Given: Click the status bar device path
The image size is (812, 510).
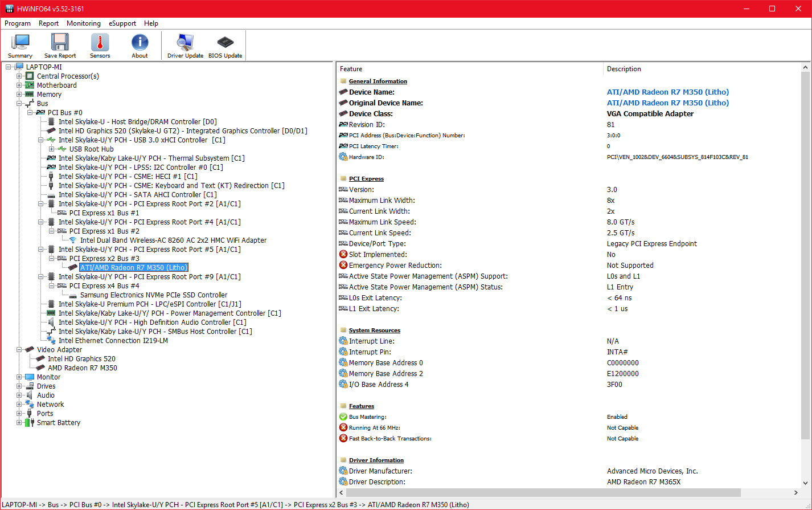Looking at the screenshot, I should tap(236, 505).
